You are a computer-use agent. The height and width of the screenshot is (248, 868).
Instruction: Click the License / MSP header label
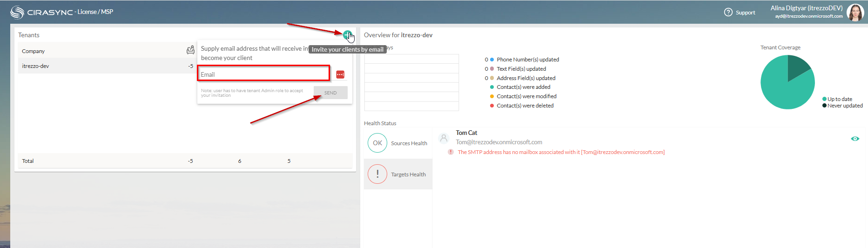pos(95,12)
